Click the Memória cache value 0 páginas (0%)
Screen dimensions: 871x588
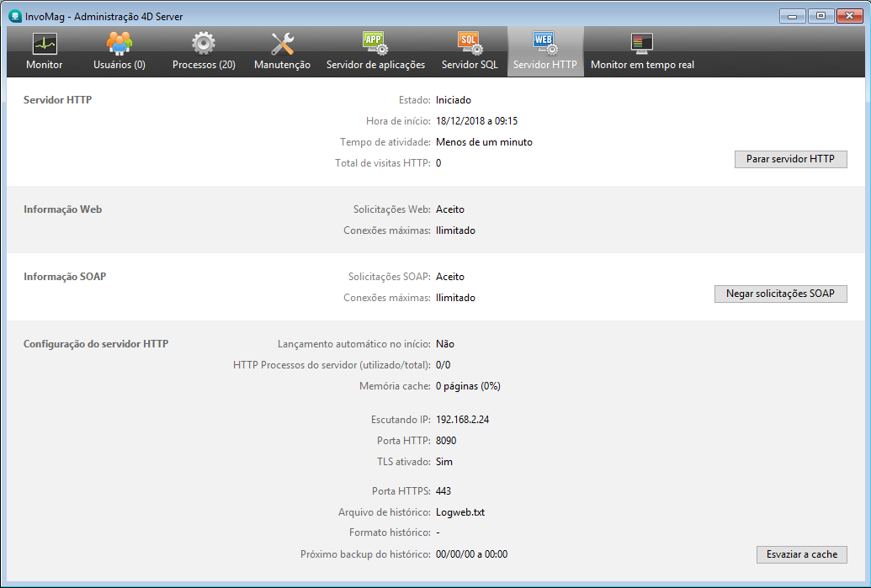[x=468, y=386]
